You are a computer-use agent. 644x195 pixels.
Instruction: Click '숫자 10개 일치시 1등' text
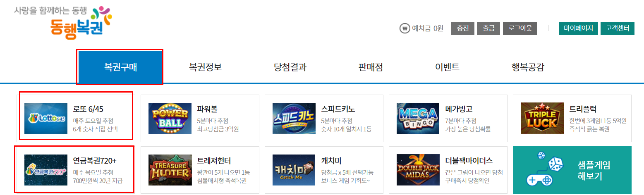coord(346,129)
